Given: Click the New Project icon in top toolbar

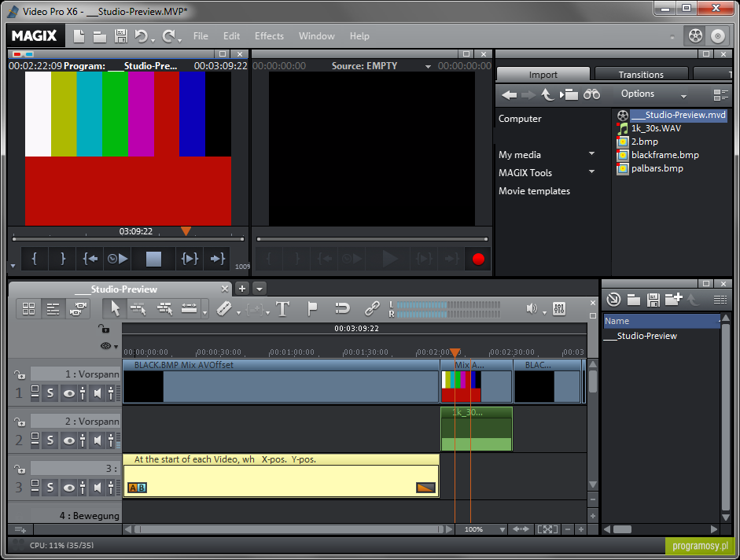Looking at the screenshot, I should (x=79, y=36).
